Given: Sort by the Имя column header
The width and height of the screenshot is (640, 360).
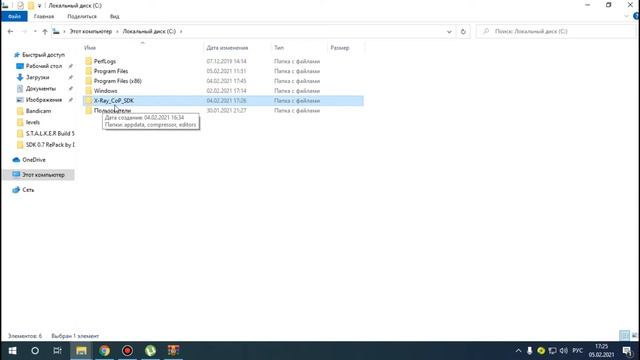Looking at the screenshot, I should click(90, 48).
